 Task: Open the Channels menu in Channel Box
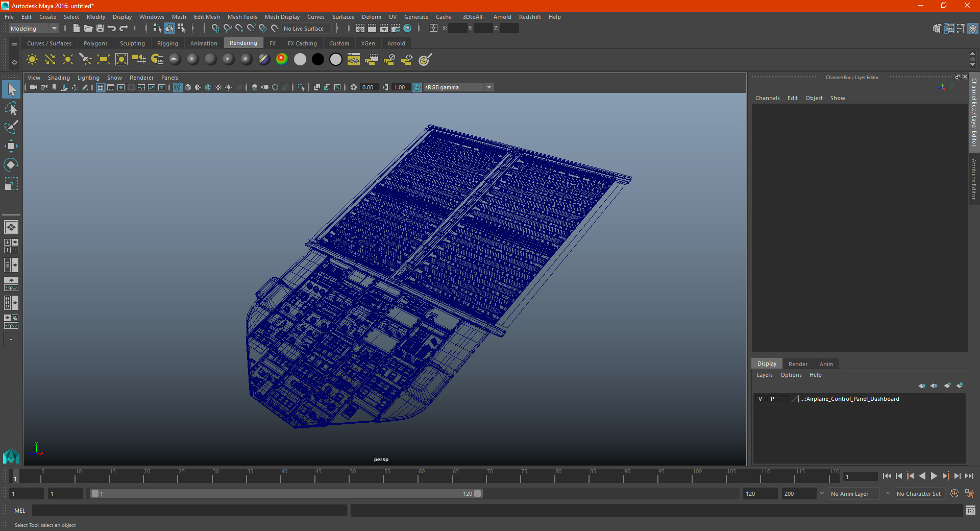point(767,98)
